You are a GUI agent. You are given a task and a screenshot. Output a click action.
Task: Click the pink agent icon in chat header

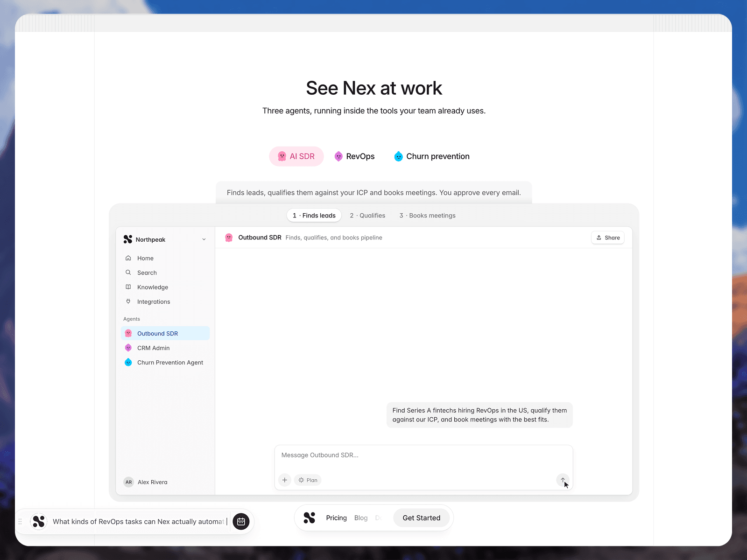[x=229, y=238]
